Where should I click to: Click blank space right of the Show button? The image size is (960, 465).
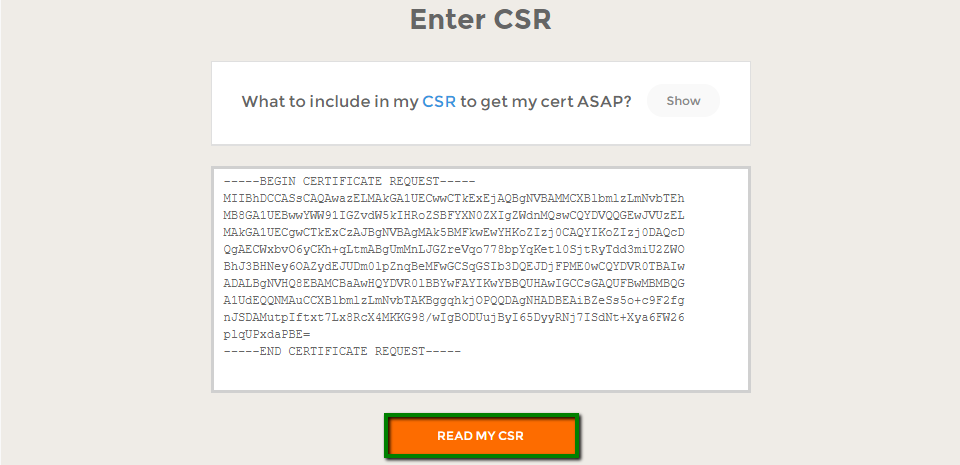pyautogui.click(x=735, y=101)
